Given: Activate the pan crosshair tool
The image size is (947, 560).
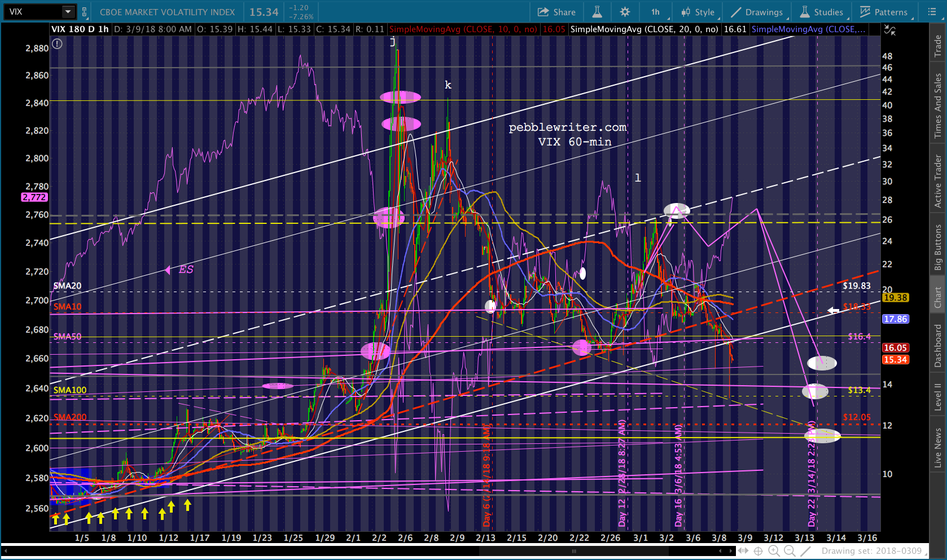Looking at the screenshot, I should [x=759, y=551].
